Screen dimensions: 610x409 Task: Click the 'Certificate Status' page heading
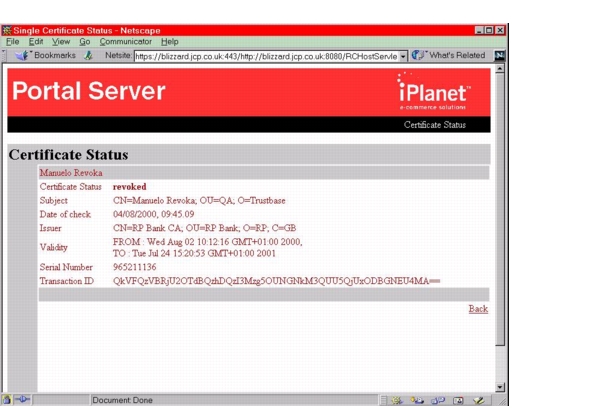[x=68, y=155]
